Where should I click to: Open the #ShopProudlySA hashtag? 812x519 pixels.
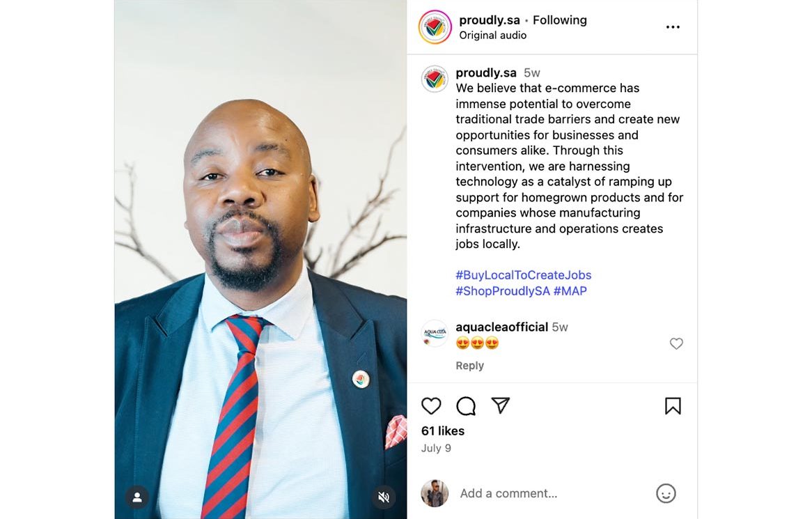pos(502,291)
